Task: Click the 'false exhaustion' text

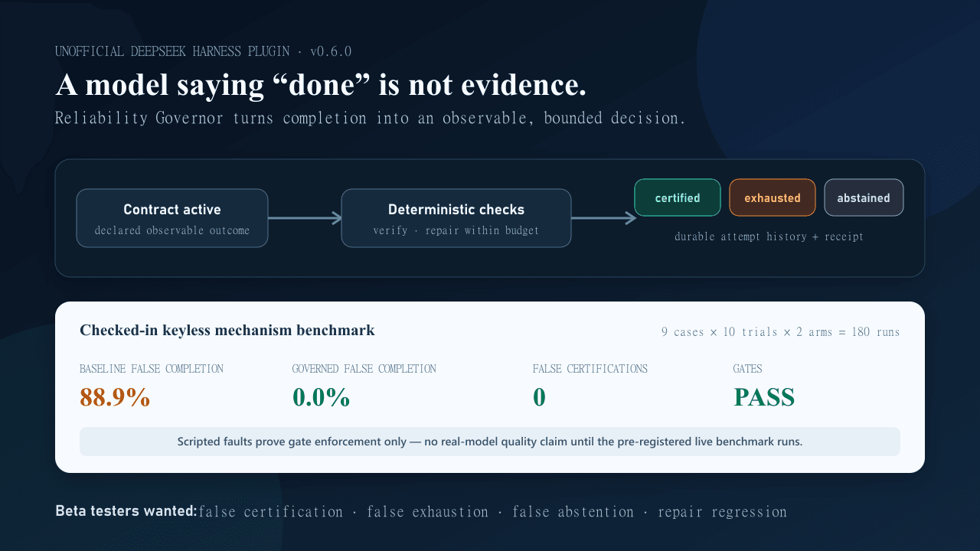Action: [x=428, y=512]
